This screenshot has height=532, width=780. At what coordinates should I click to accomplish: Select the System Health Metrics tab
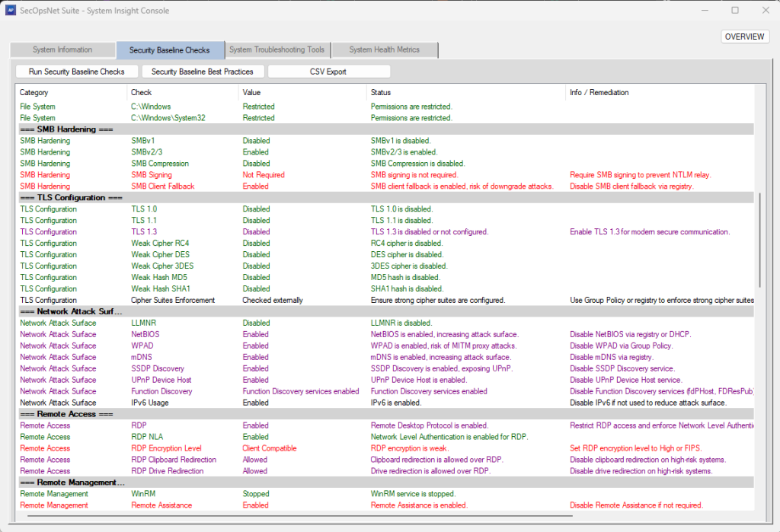click(384, 50)
